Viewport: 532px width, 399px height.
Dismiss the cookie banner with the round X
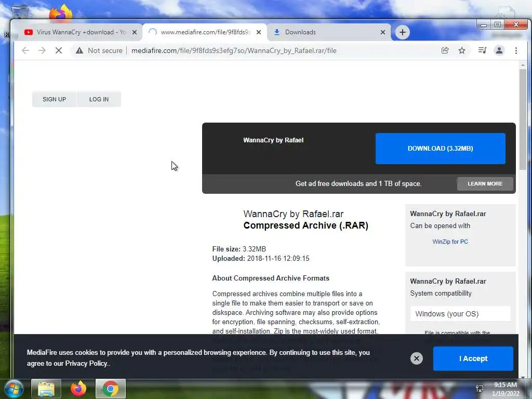click(416, 358)
